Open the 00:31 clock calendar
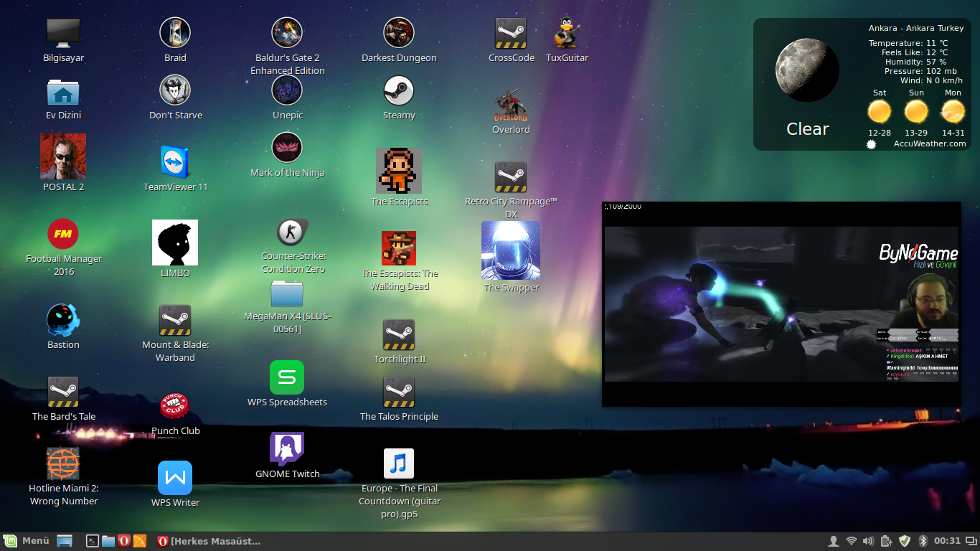This screenshot has height=551, width=980. pos(946,541)
